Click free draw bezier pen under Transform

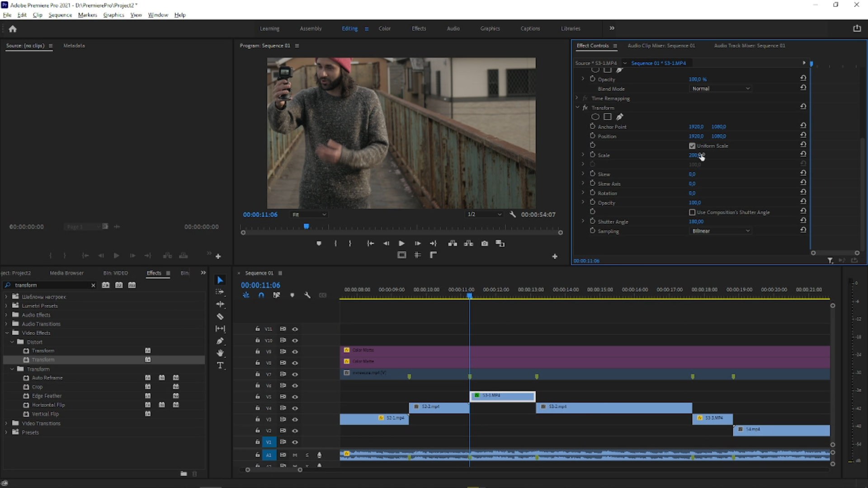(620, 117)
